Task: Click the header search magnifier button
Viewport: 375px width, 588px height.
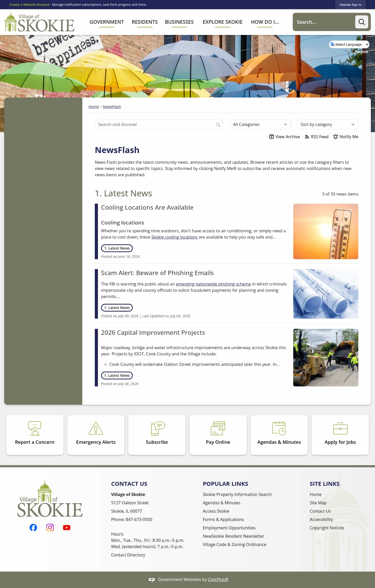Action: click(x=361, y=22)
